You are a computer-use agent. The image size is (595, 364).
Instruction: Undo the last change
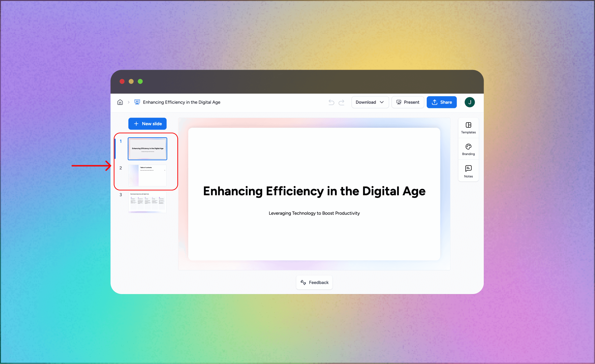pyautogui.click(x=331, y=102)
